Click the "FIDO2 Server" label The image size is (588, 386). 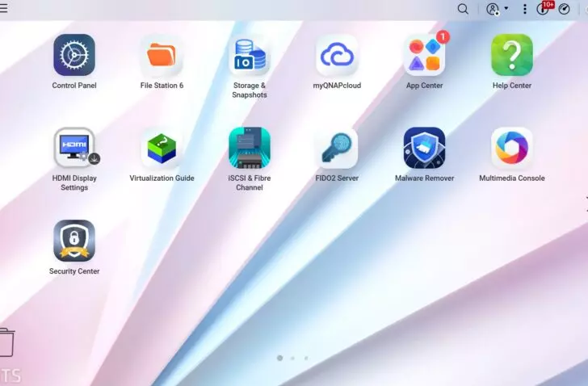pos(337,178)
